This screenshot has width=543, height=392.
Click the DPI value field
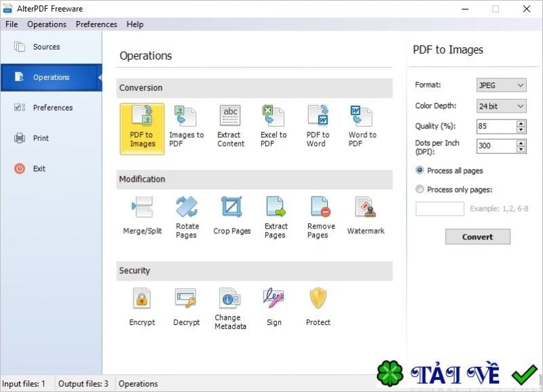(497, 146)
